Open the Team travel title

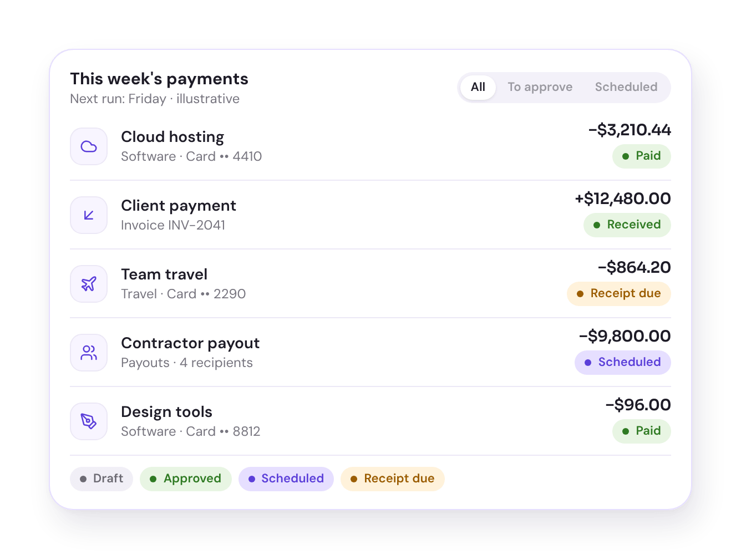(164, 274)
